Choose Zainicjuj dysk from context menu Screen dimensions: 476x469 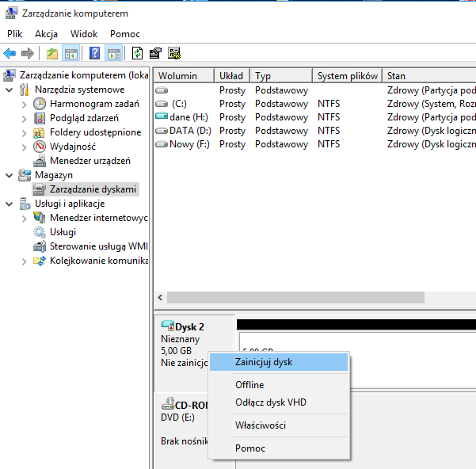tap(279, 362)
